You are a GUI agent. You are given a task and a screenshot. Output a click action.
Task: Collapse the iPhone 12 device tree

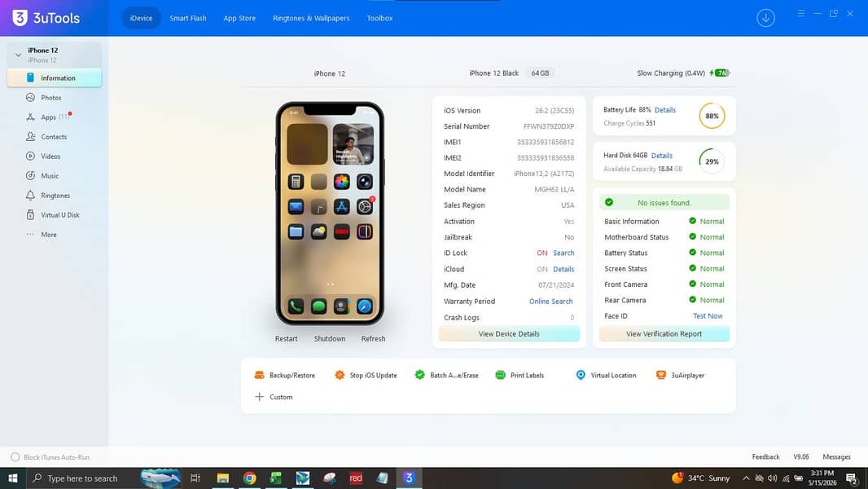[18, 55]
